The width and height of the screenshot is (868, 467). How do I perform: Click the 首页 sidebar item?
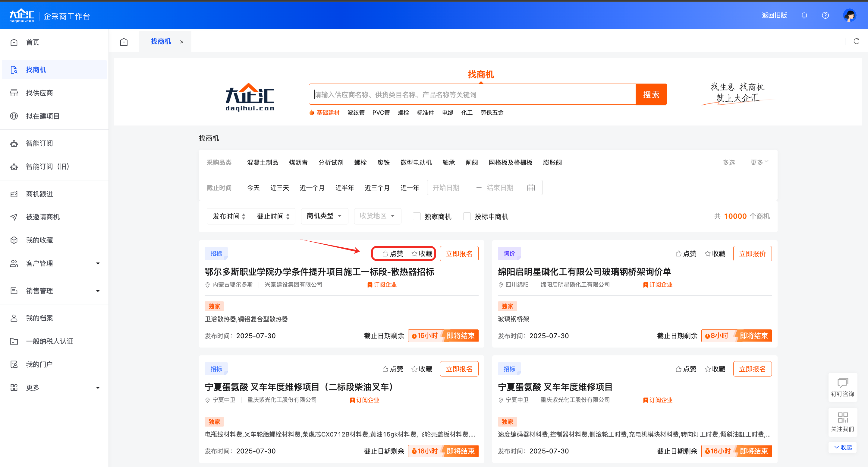pyautogui.click(x=54, y=42)
